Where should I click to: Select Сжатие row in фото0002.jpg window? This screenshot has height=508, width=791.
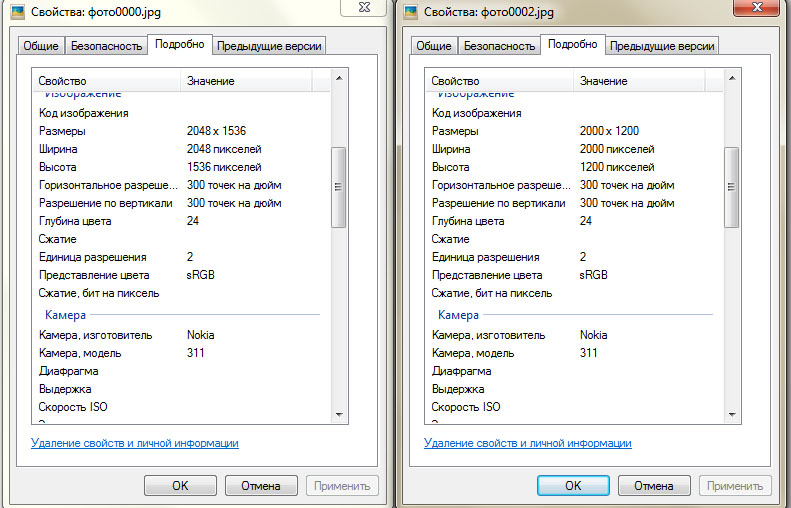point(575,239)
